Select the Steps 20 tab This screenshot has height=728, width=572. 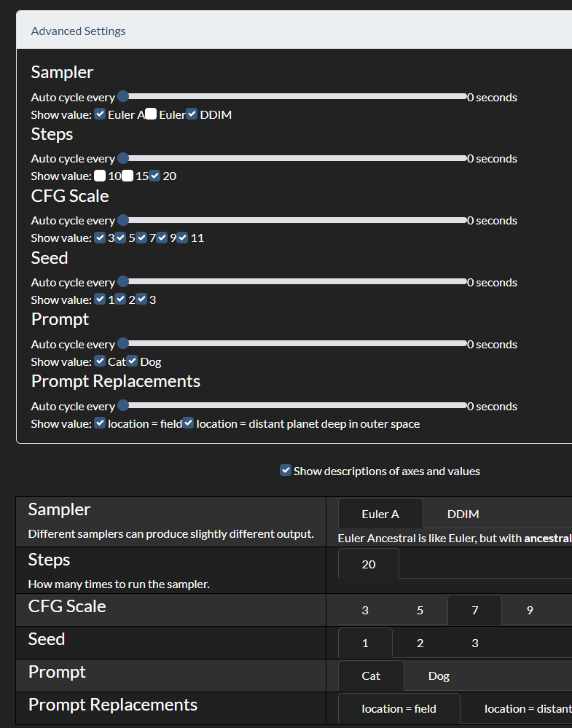tap(369, 565)
